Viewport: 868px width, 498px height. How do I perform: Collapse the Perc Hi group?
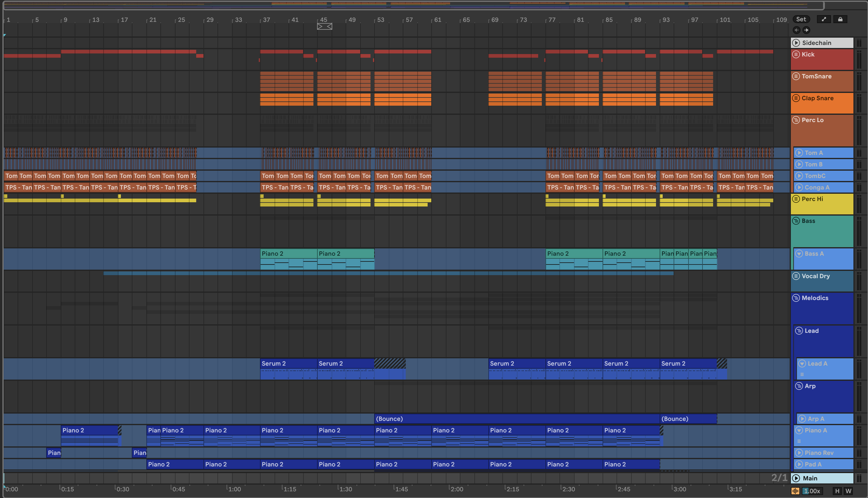pyautogui.click(x=796, y=199)
